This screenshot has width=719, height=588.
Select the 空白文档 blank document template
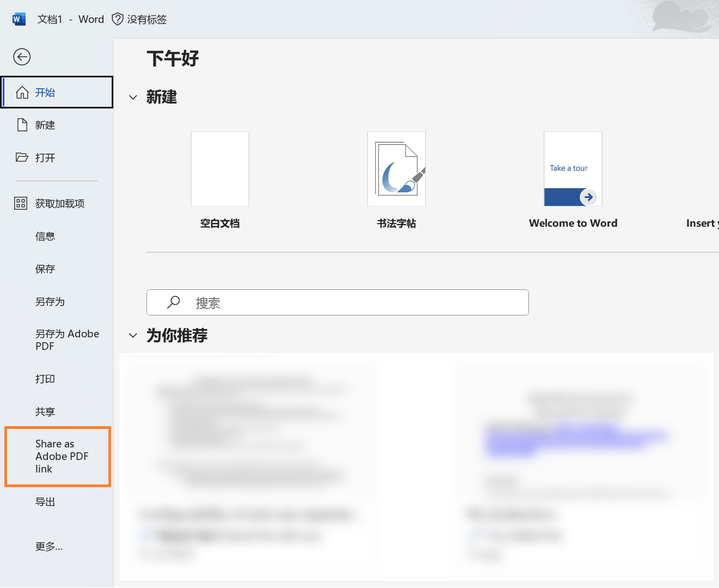point(220,168)
